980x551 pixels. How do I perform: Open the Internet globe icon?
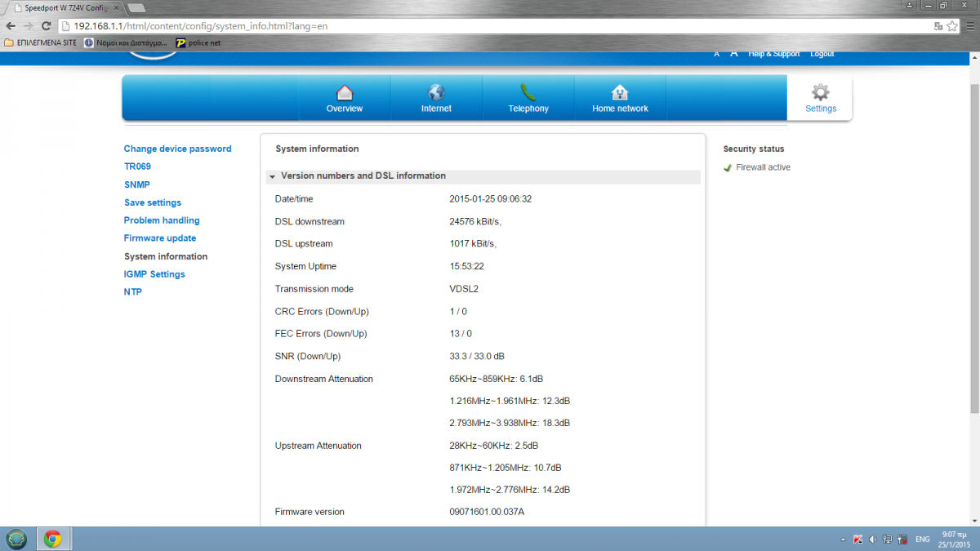click(x=436, y=92)
